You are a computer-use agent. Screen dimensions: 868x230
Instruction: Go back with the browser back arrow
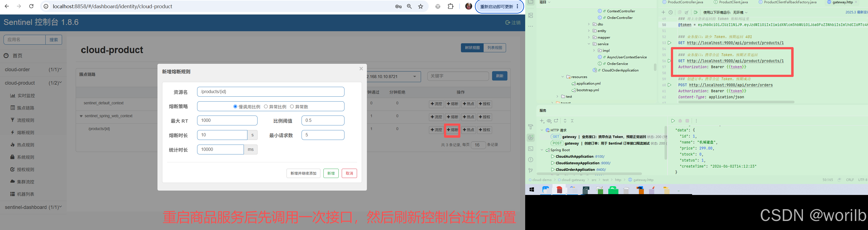(x=7, y=6)
